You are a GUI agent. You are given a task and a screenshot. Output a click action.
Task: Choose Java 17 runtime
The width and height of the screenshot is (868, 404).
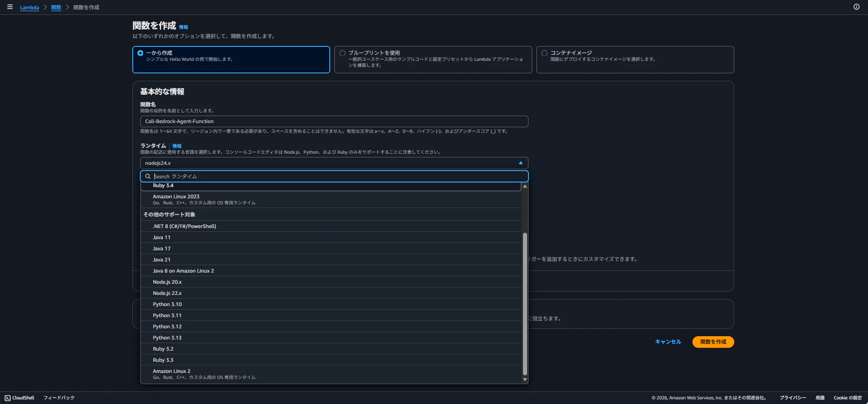(x=331, y=248)
